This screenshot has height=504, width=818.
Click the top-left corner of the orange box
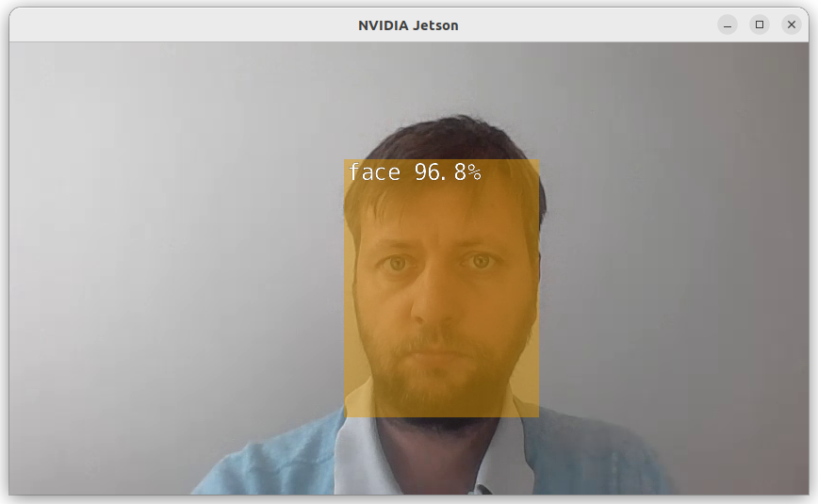(x=346, y=161)
